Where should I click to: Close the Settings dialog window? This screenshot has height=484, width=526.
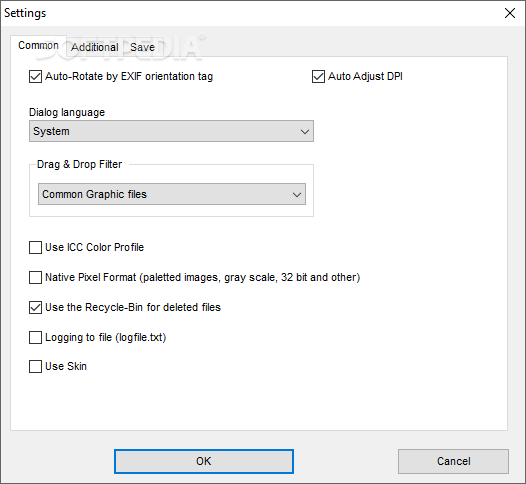click(x=510, y=13)
